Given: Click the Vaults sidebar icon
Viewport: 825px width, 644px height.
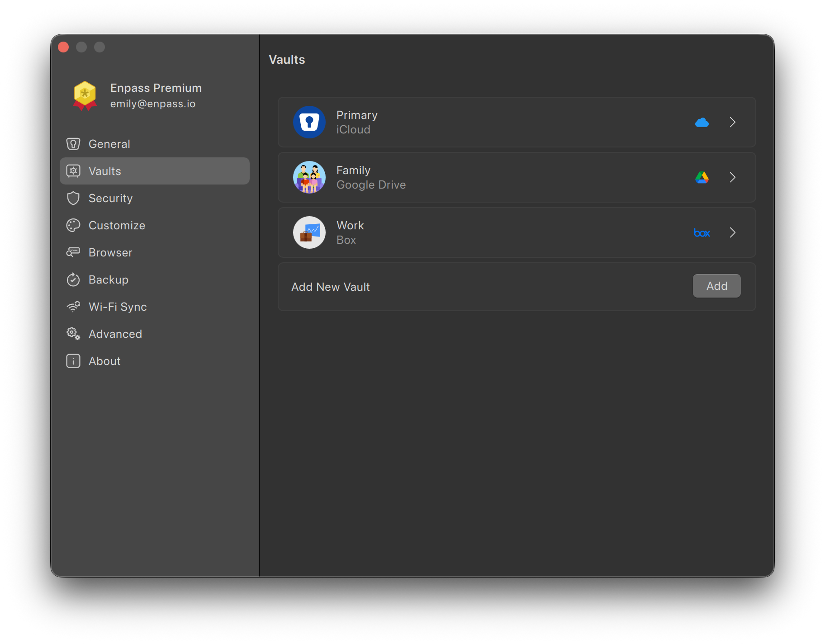Looking at the screenshot, I should [73, 171].
